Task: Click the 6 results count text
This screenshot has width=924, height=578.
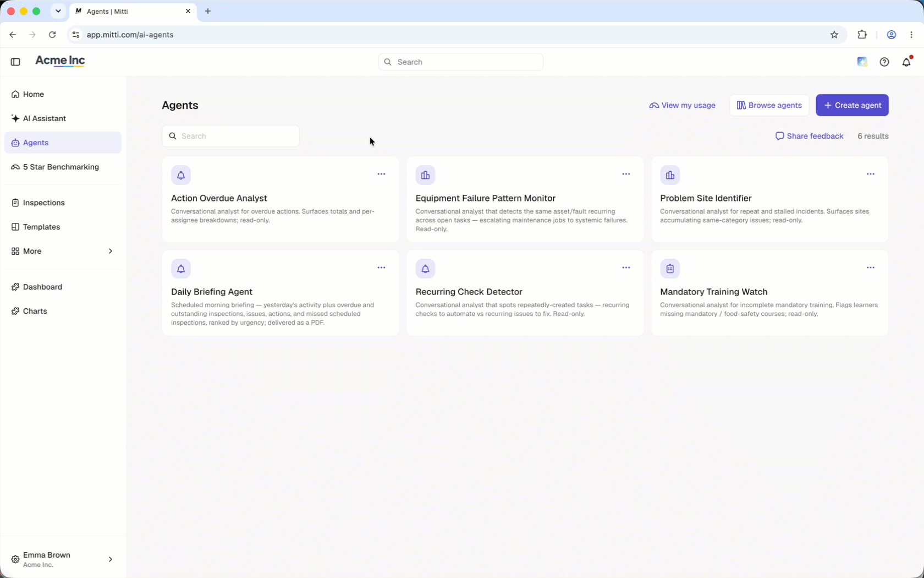Action: pos(873,136)
